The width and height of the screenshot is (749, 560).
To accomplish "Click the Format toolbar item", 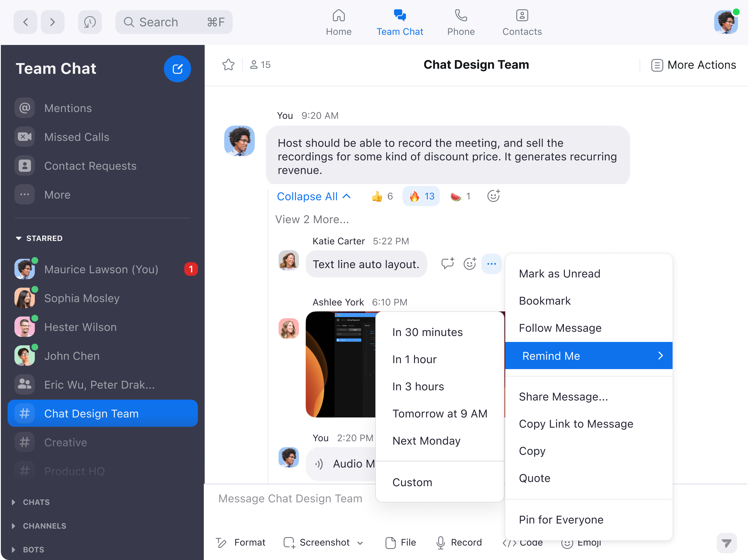I will [242, 542].
